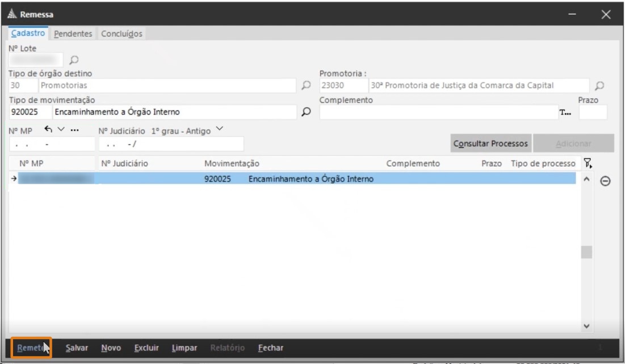Click the scrollbar down arrow in process list
Screen dimensions: 625x364
tap(587, 326)
